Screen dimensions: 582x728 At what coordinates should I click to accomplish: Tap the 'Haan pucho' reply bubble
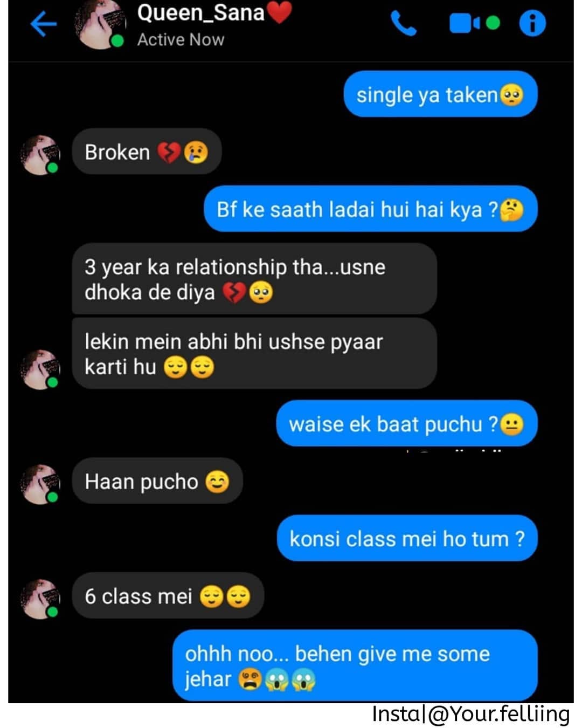point(157,481)
